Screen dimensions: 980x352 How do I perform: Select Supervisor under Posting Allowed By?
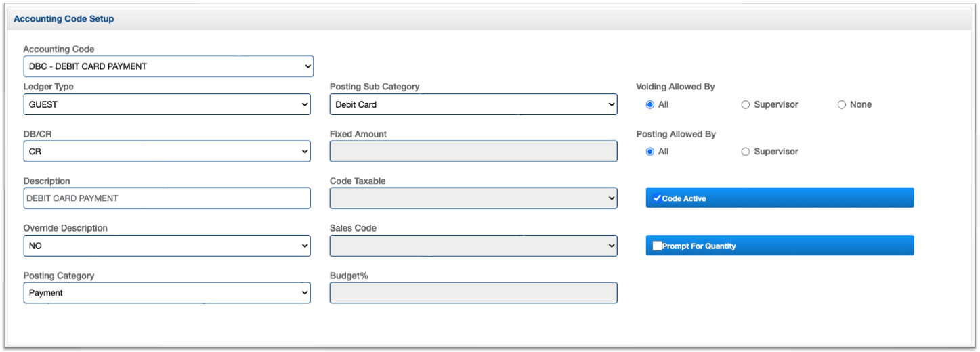[746, 152]
